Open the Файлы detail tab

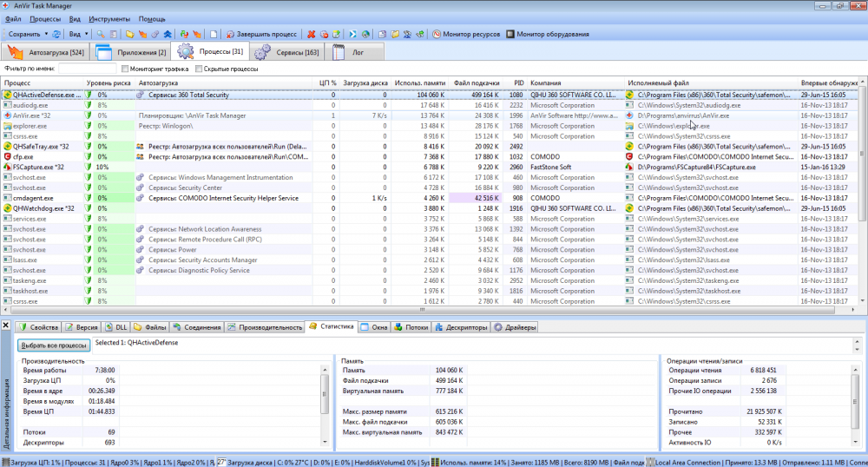(150, 327)
